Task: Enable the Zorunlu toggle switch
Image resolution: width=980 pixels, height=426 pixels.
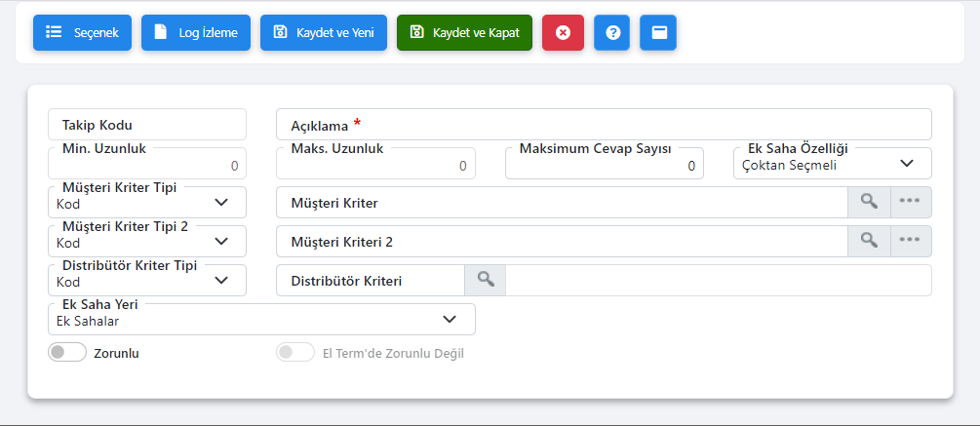Action: tap(67, 352)
